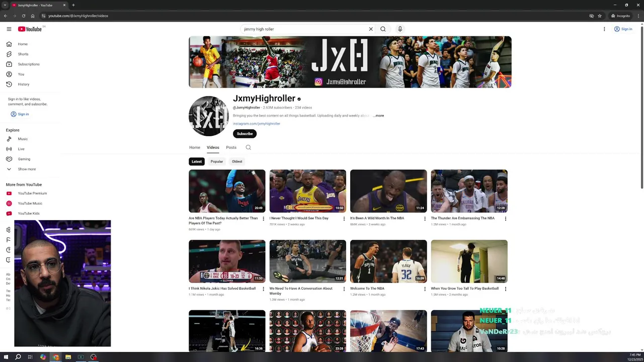Open the YouTube guide hamburger menu
The width and height of the screenshot is (644, 362).
(9, 29)
